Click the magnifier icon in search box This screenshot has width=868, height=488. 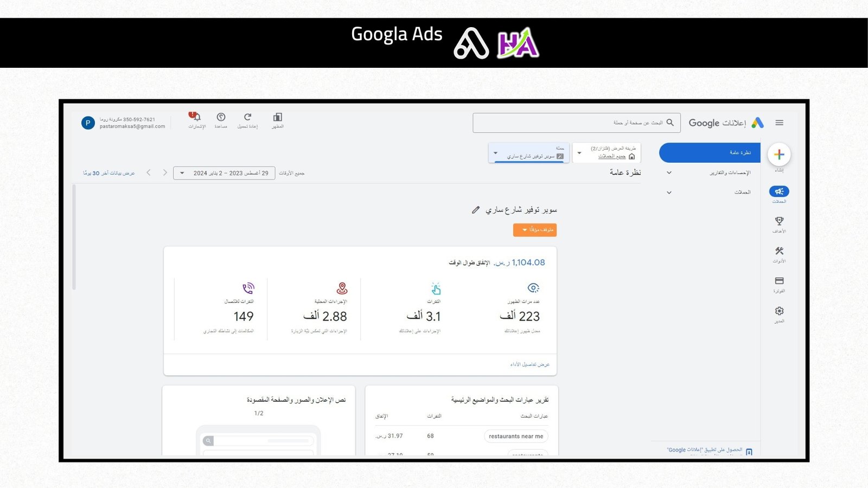click(x=670, y=123)
